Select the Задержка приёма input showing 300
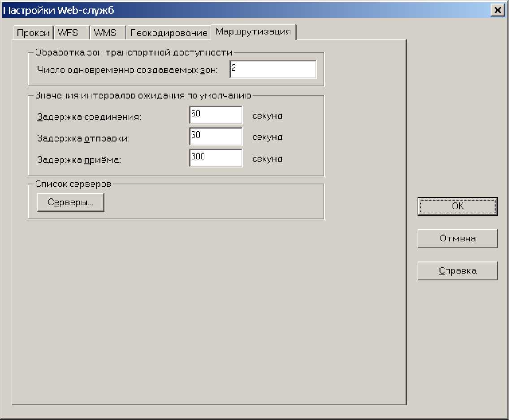The width and height of the screenshot is (509, 420). [x=216, y=158]
